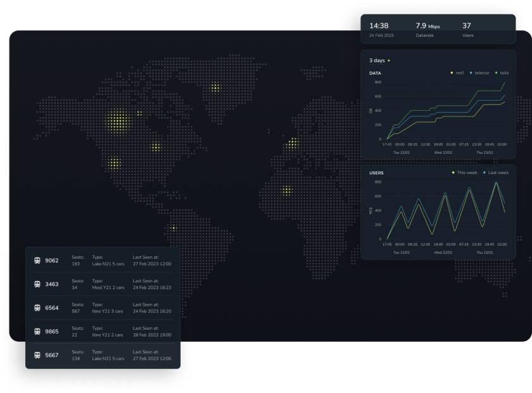The image size is (532, 393).
Task: Click the seats value 193
Action: [x=75, y=264]
